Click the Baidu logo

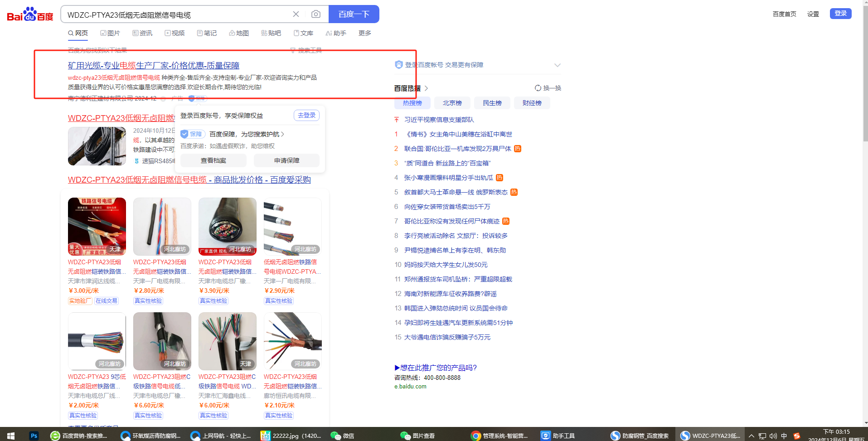click(x=30, y=14)
